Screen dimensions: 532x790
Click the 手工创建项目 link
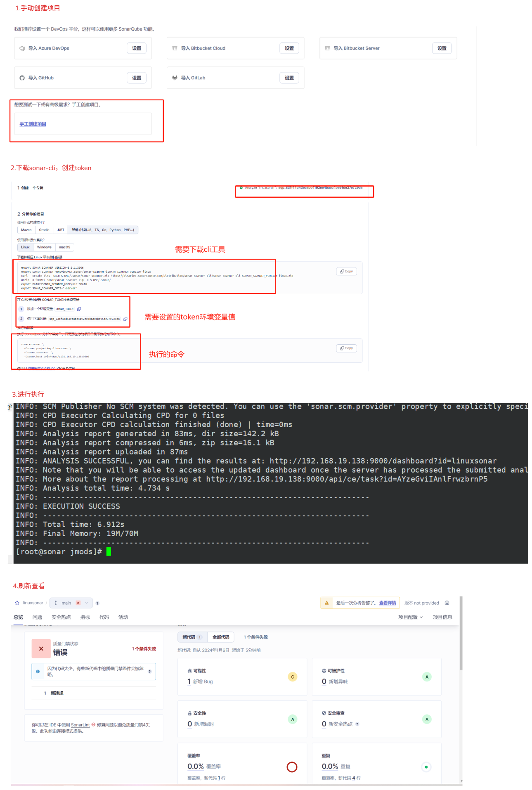[33, 124]
